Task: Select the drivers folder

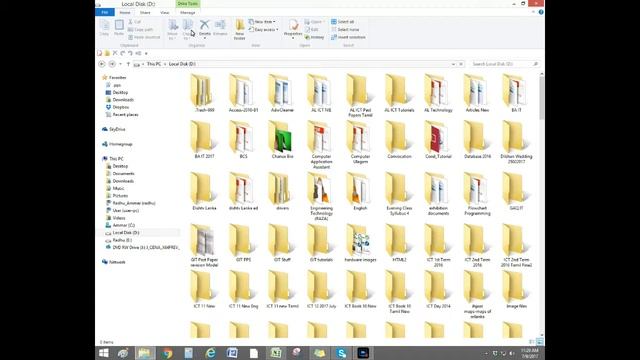Action: (x=282, y=191)
